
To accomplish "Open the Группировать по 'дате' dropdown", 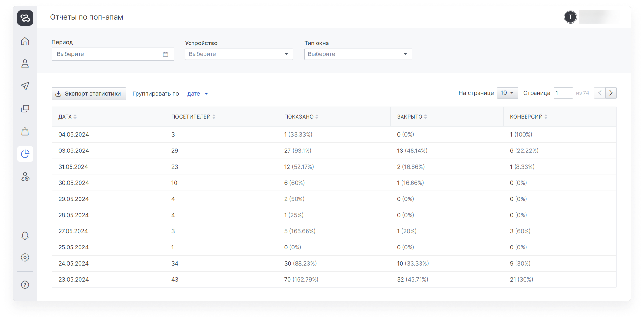I will coord(198,94).
